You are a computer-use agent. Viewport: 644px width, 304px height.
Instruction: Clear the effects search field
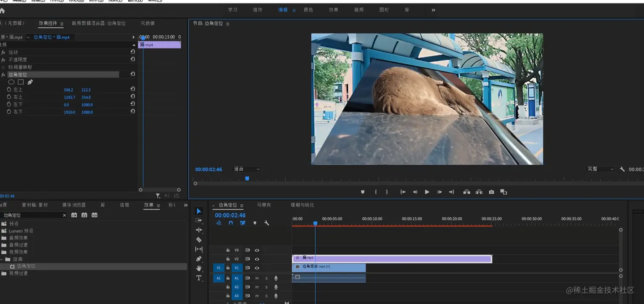(64, 215)
